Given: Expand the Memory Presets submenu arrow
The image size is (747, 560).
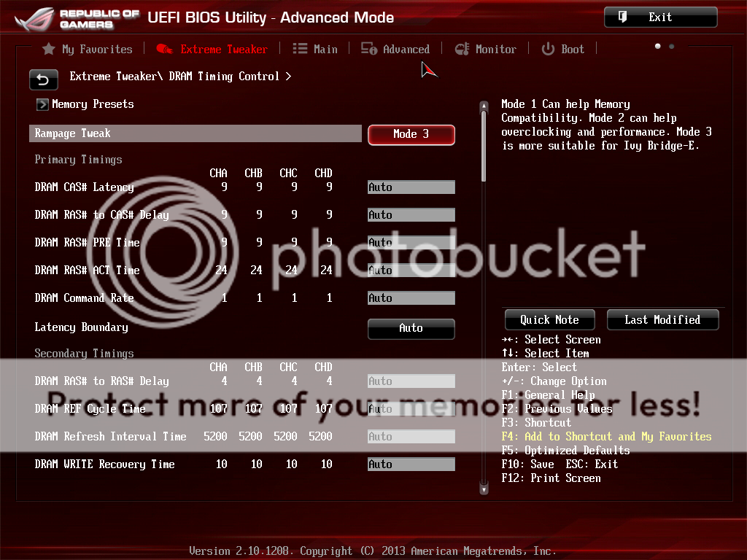Looking at the screenshot, I should (x=42, y=104).
